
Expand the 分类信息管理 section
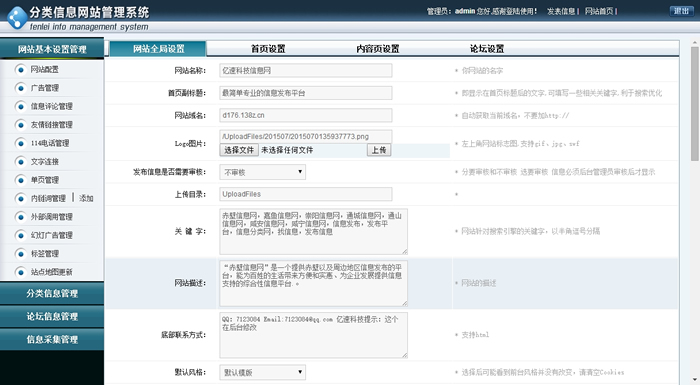pos(52,293)
